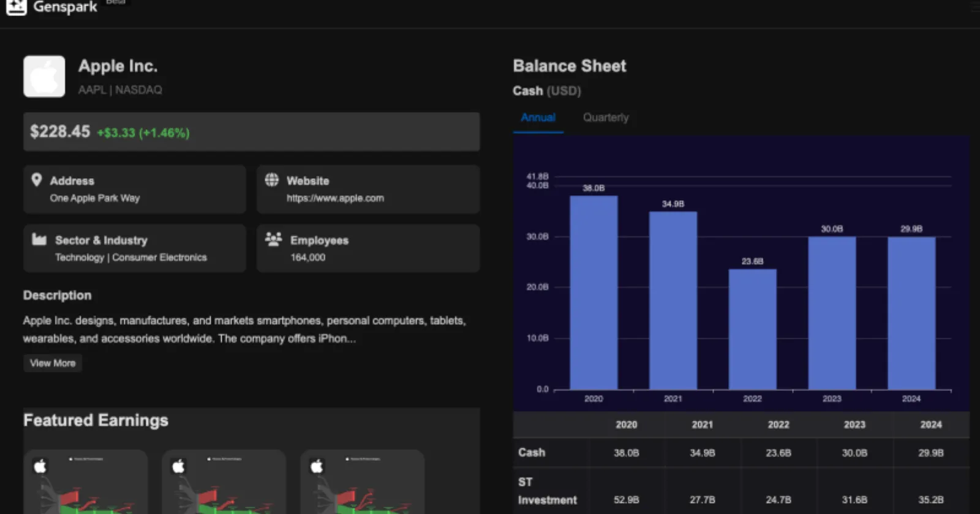
Task: Click the Cash row label in table
Action: click(x=532, y=452)
